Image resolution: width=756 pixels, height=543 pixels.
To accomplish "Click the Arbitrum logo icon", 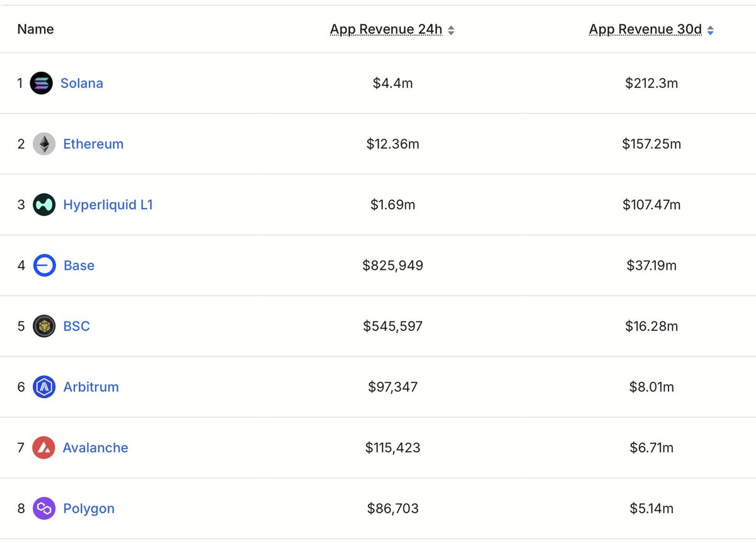I will 44,387.
